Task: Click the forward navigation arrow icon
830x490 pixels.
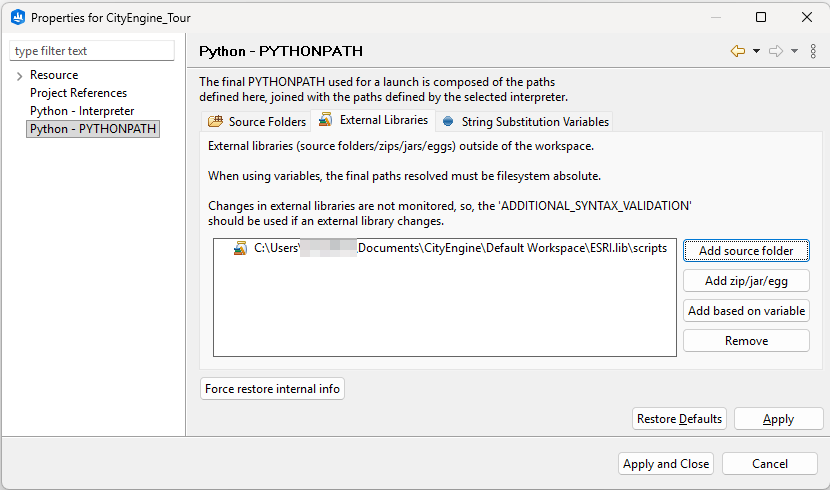Action: [775, 51]
